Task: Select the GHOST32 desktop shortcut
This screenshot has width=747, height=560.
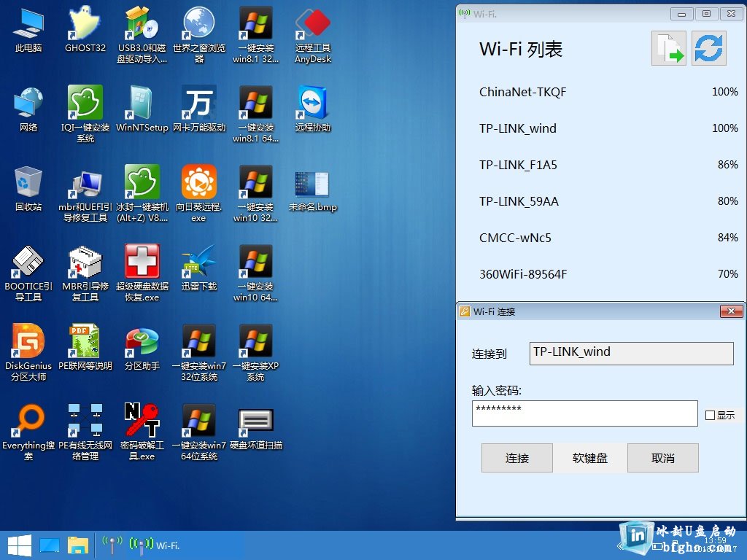Action: [x=85, y=30]
